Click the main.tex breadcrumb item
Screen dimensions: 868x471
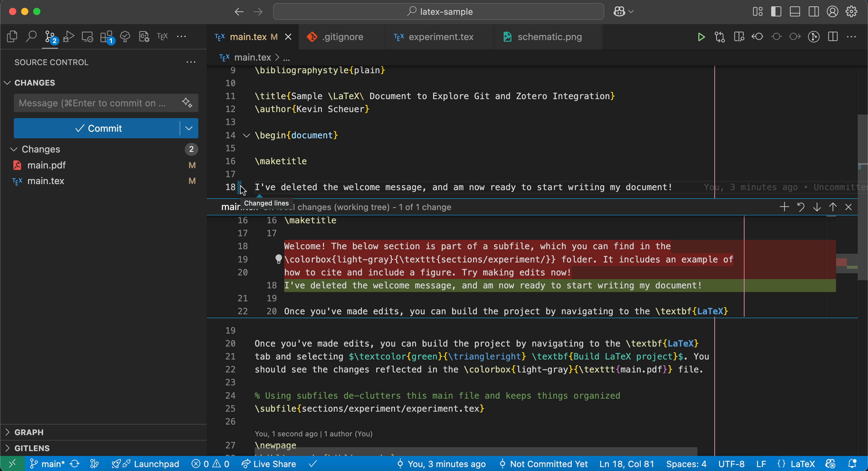[x=252, y=58]
